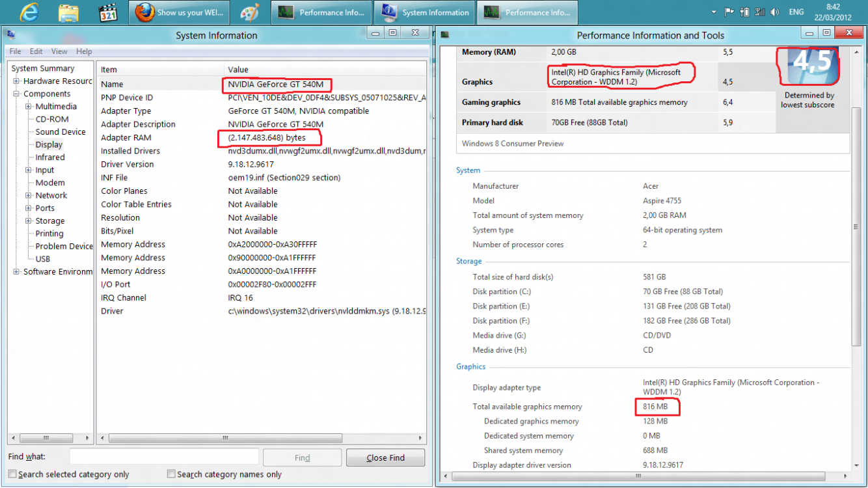Expand the Storage node
The height and width of the screenshot is (488, 868).
tap(29, 221)
